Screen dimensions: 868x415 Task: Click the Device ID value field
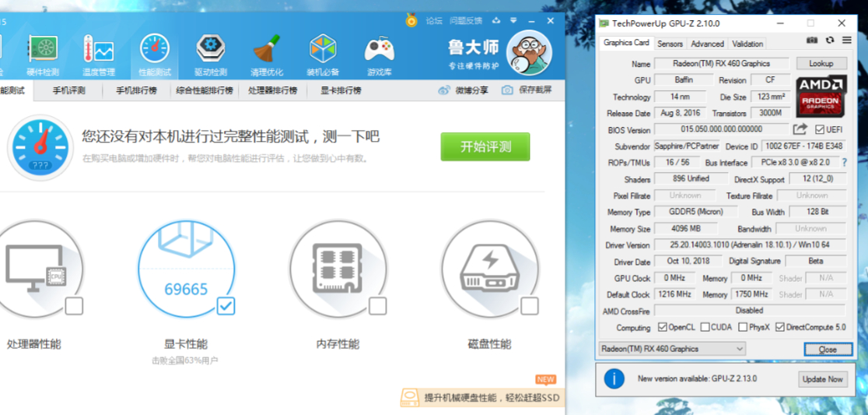click(803, 146)
